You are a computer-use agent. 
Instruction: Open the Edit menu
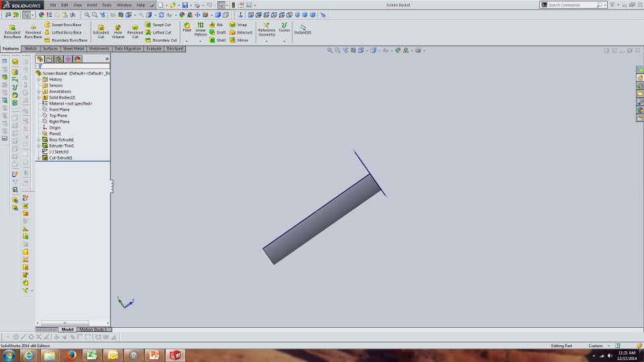65,5
